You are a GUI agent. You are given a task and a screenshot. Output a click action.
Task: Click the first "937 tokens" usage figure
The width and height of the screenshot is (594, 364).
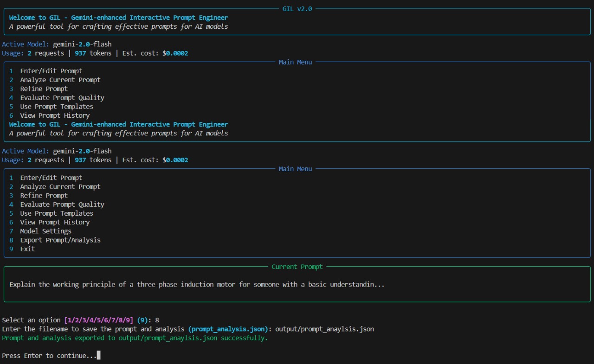pos(93,53)
